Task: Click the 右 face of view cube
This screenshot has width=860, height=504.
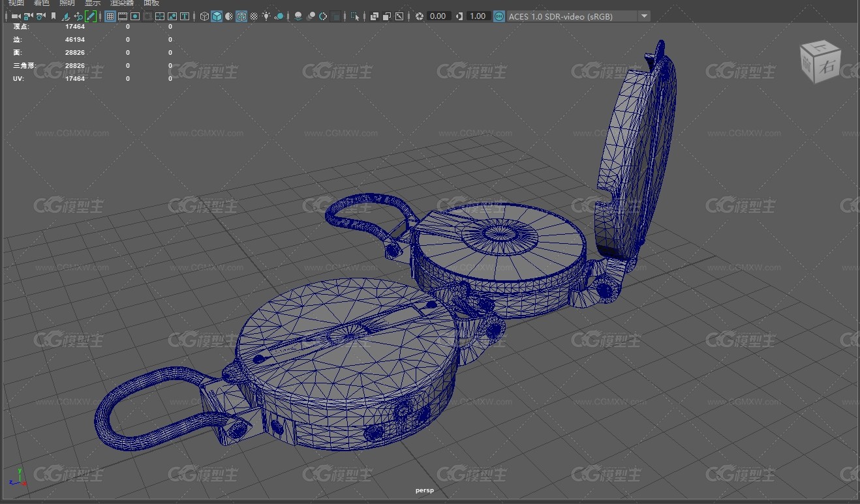Action: coord(828,66)
